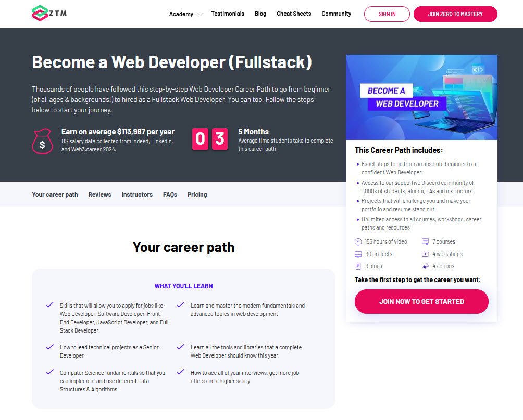Click the certificate icon beside 7 courses
Image resolution: width=523 pixels, height=420 pixels.
[425, 241]
